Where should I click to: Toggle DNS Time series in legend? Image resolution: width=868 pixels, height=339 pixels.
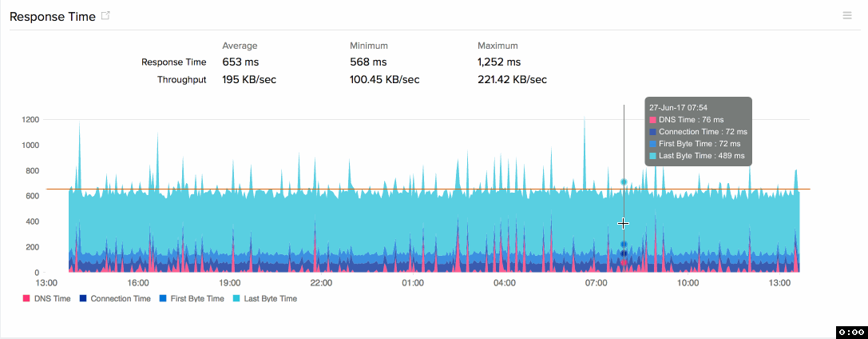[52, 298]
